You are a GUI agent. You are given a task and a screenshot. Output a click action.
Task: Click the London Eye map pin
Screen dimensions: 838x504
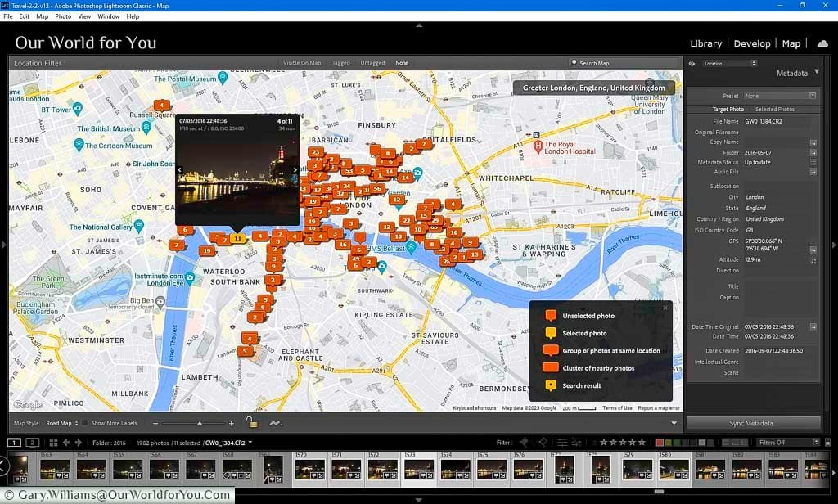189,277
